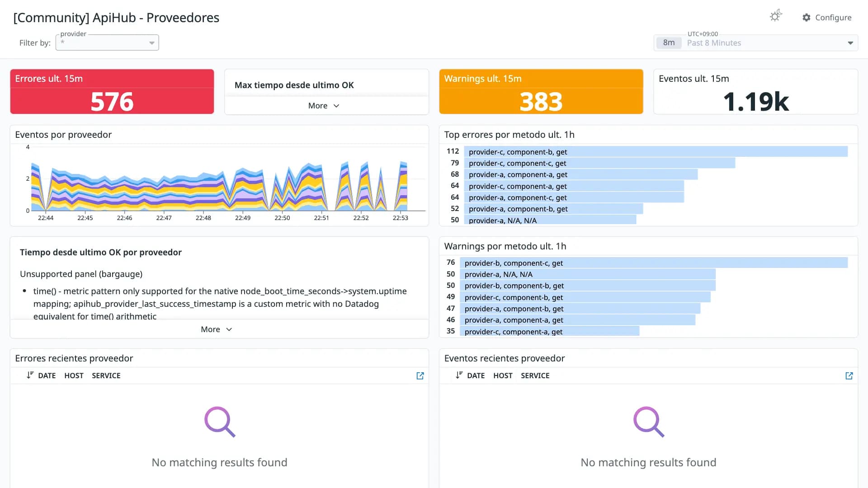Select warnings bar provider-a, component-b, get
Screen dimensions: 868x488
(580, 309)
